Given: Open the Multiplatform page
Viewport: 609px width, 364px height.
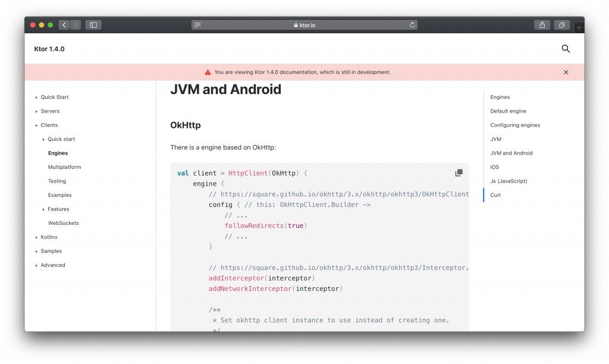Looking at the screenshot, I should 64,167.
